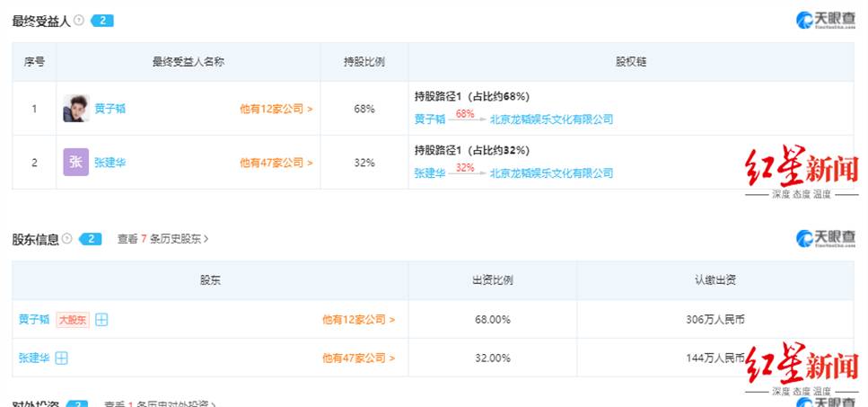Click the 天眼查 logo near 股东信息 header
Image resolution: width=868 pixels, height=407 pixels.
tap(826, 239)
